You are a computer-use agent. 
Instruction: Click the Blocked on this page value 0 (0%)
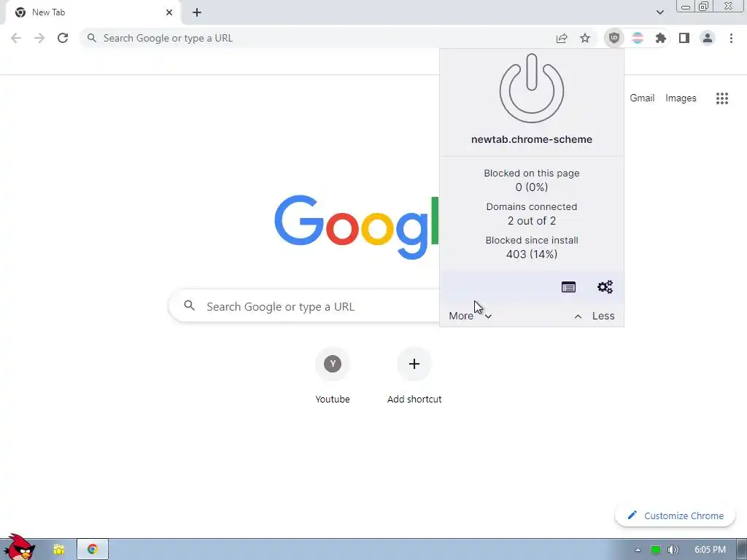532,187
